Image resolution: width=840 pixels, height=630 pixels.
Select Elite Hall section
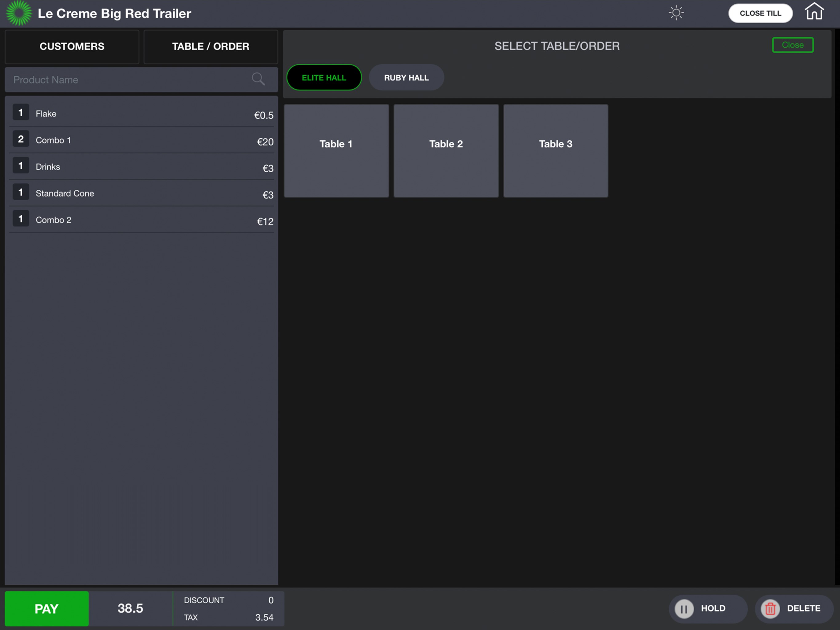pyautogui.click(x=324, y=78)
